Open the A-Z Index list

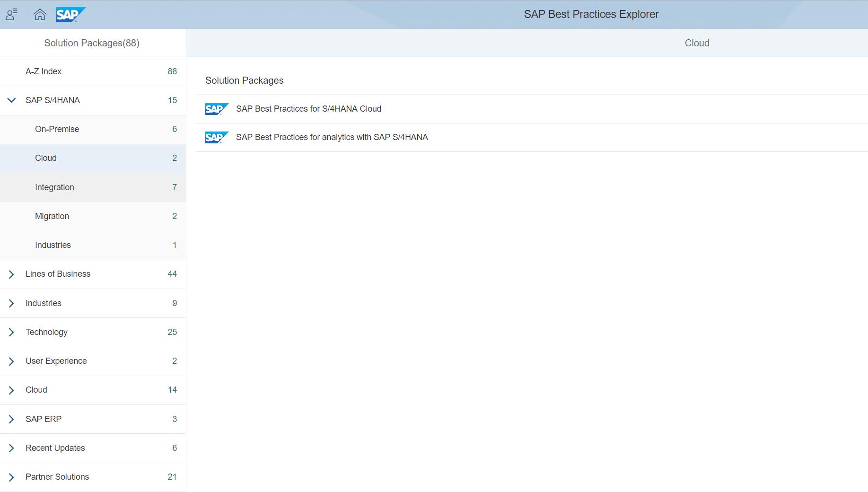pos(93,71)
